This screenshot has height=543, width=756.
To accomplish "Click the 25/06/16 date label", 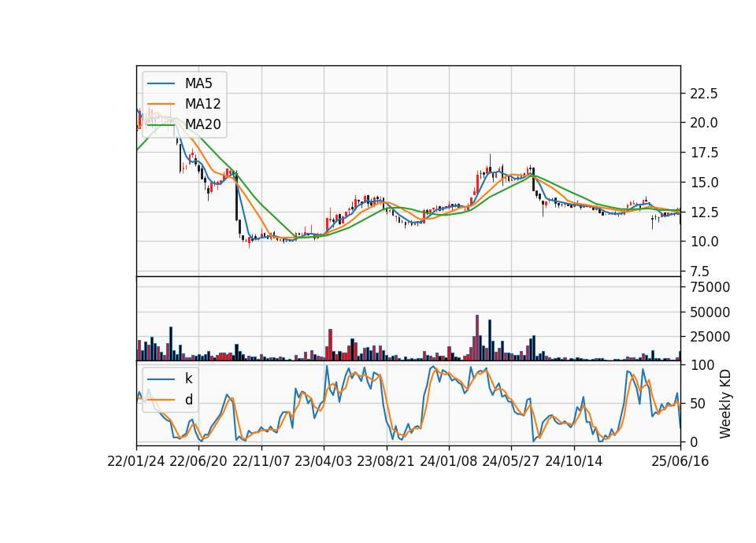I will pos(680,461).
